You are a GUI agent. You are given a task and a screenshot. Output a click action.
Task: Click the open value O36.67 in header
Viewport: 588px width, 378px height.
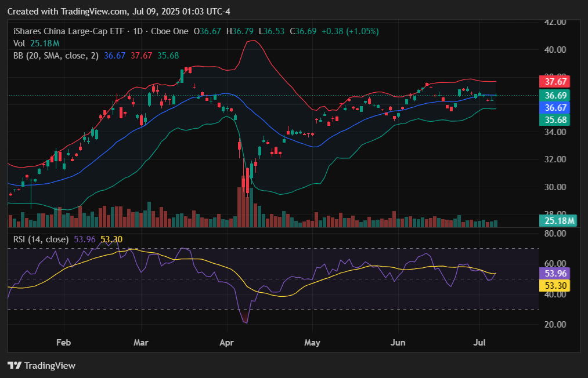207,31
